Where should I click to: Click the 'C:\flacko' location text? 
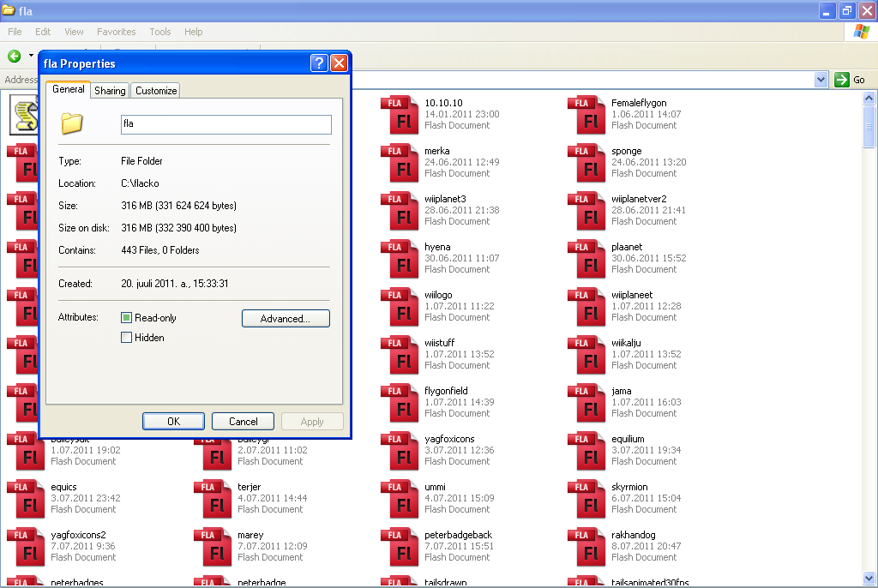point(140,183)
